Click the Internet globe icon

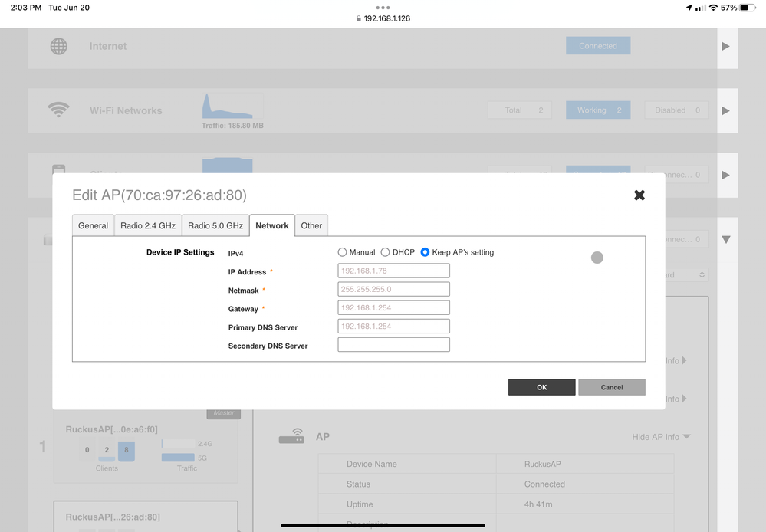click(x=59, y=46)
